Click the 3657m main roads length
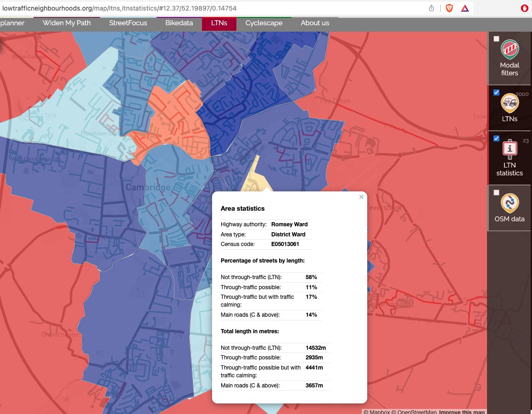Viewport: 532px width, 414px height. (314, 386)
